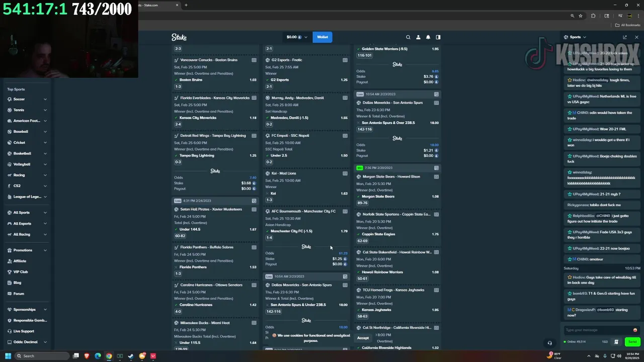644x362 pixels.
Task: Close the Stake.com browser tab
Action: click(x=177, y=5)
